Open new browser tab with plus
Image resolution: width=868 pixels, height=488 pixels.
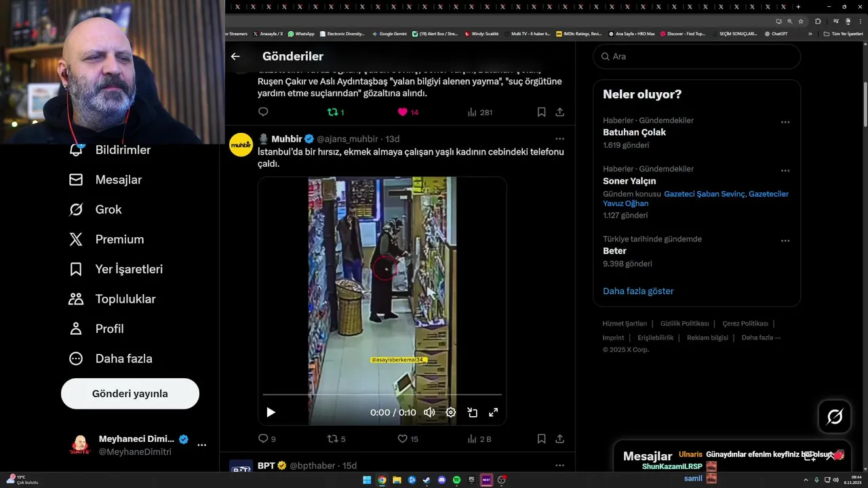tap(798, 7)
